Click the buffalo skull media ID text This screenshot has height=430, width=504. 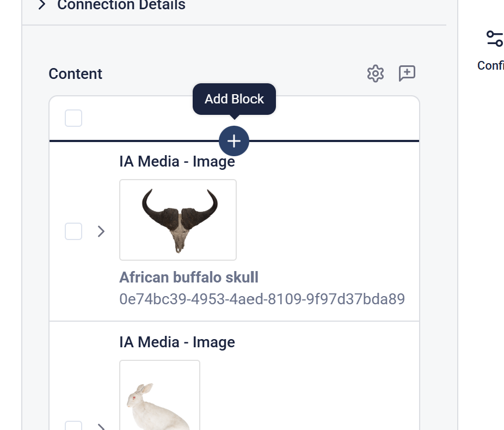tap(262, 299)
